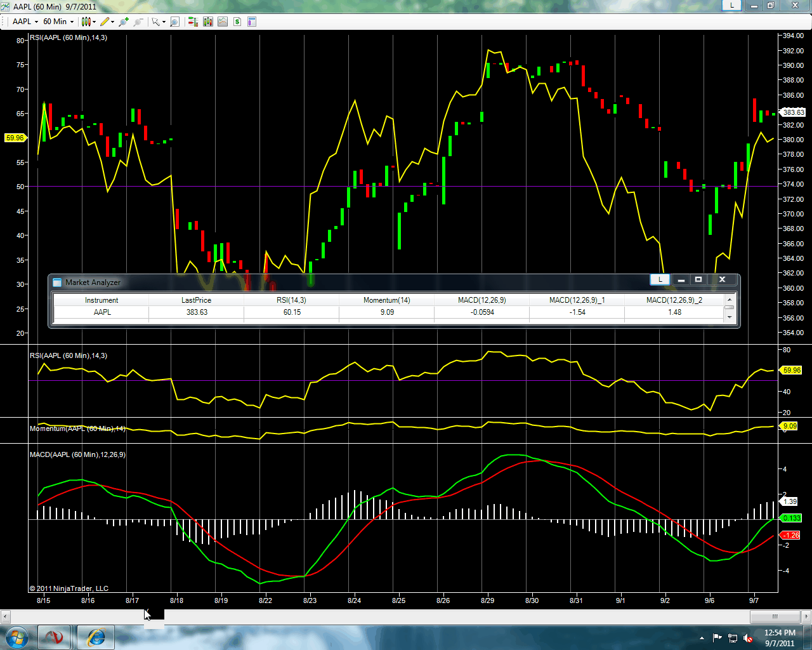The height and width of the screenshot is (650, 812).
Task: Open the Indicators line-chart icon
Action: click(x=223, y=22)
